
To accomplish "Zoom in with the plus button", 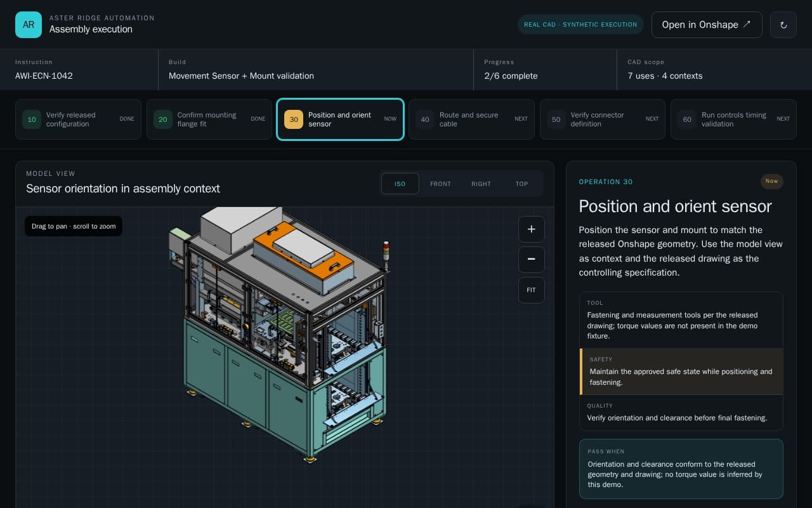I will (532, 229).
